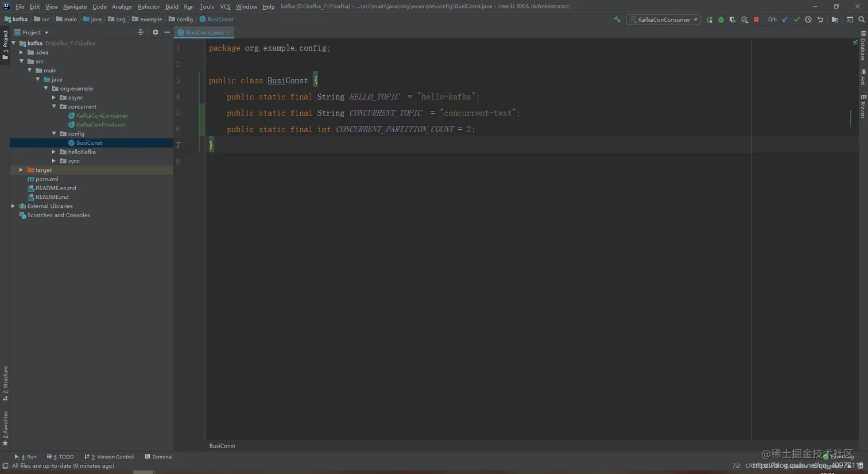868x474 pixels.
Task: Click the "hello-kafka" string in code
Action: point(447,97)
